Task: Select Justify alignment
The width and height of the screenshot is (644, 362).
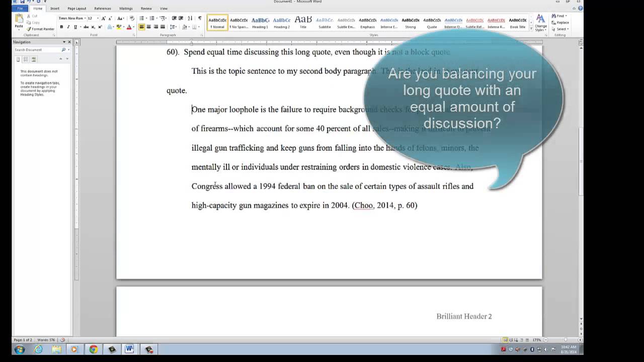Action: [x=163, y=27]
